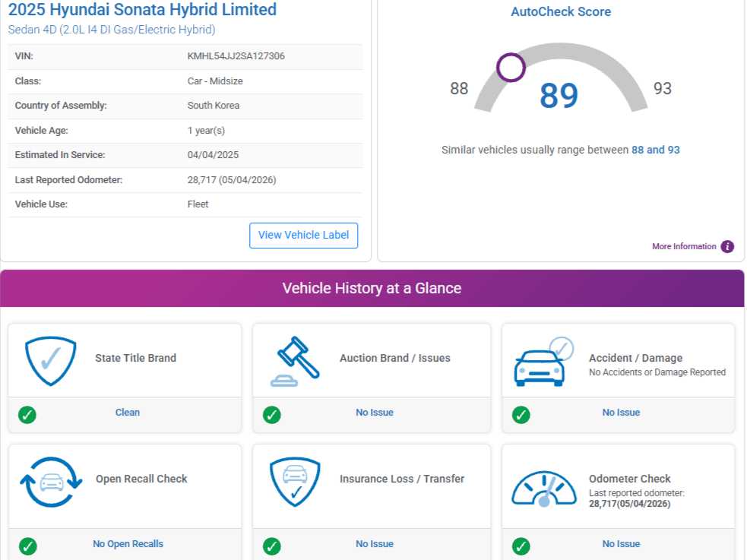The image size is (747, 560).
Task: Click the State Title Brand shield icon
Action: coord(50,360)
